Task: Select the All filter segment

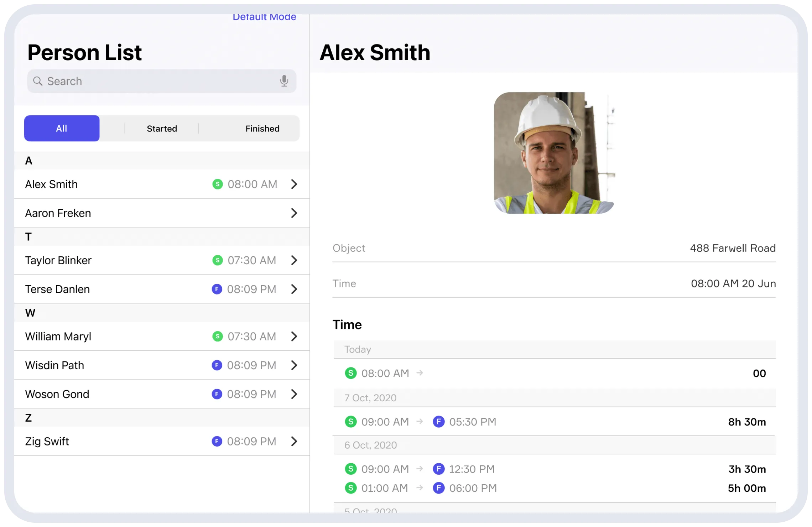Action: click(62, 129)
